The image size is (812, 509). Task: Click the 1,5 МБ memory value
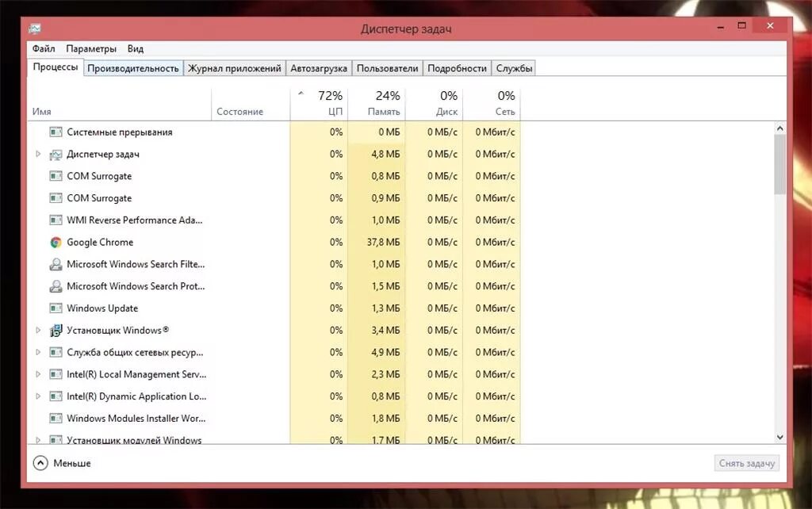click(386, 286)
